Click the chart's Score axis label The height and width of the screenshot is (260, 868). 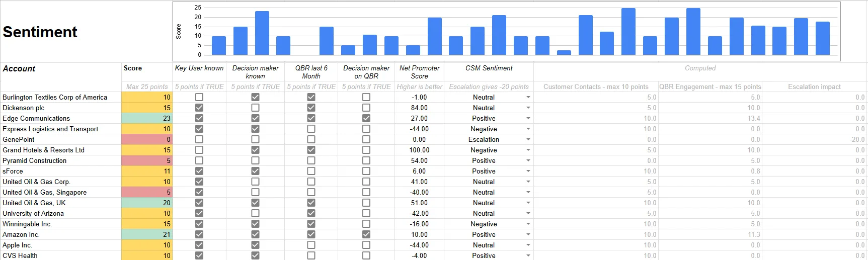click(x=179, y=31)
